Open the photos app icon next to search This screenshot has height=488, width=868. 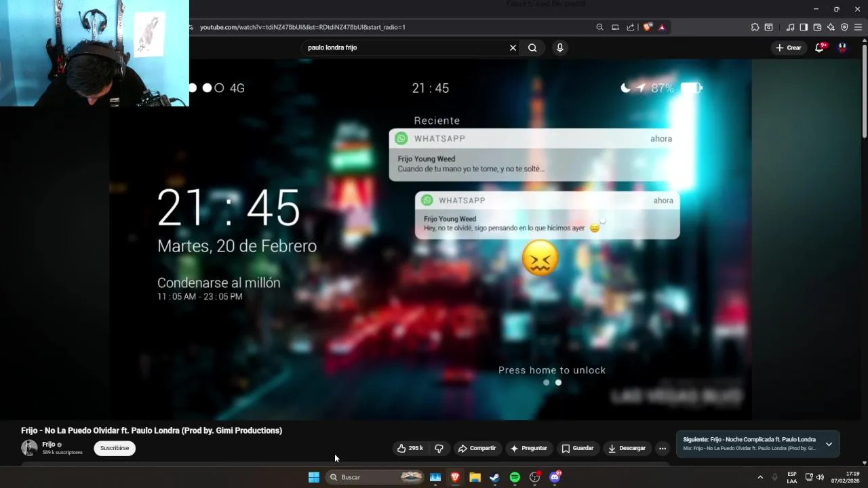click(435, 477)
